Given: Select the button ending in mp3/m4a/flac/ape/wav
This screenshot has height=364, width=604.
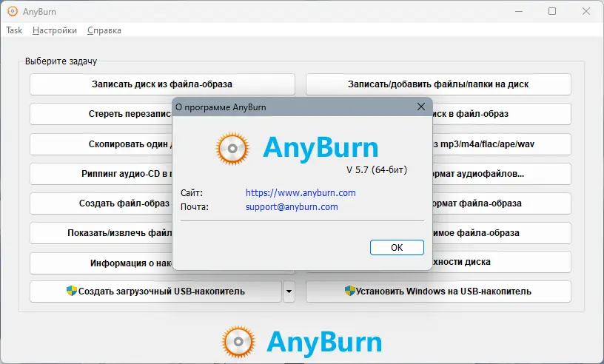Looking at the screenshot, I should coord(502,144).
